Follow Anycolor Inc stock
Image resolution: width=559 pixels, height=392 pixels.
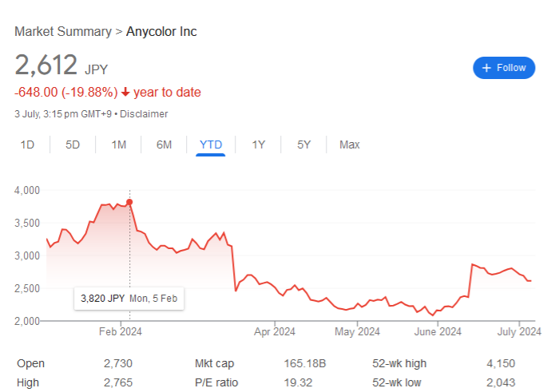[504, 68]
